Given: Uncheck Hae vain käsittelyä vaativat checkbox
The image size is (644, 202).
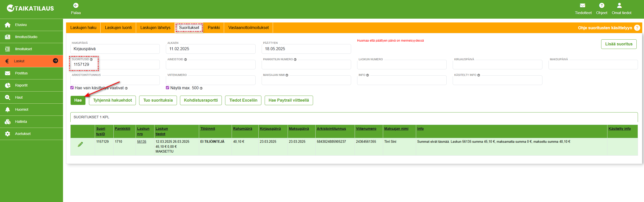Looking at the screenshot, I should click(x=72, y=88).
